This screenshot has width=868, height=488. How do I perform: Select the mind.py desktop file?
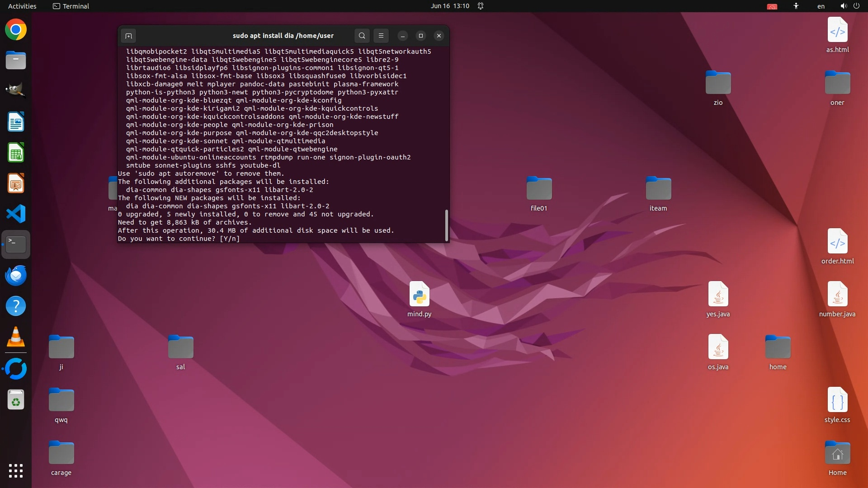[x=419, y=295]
